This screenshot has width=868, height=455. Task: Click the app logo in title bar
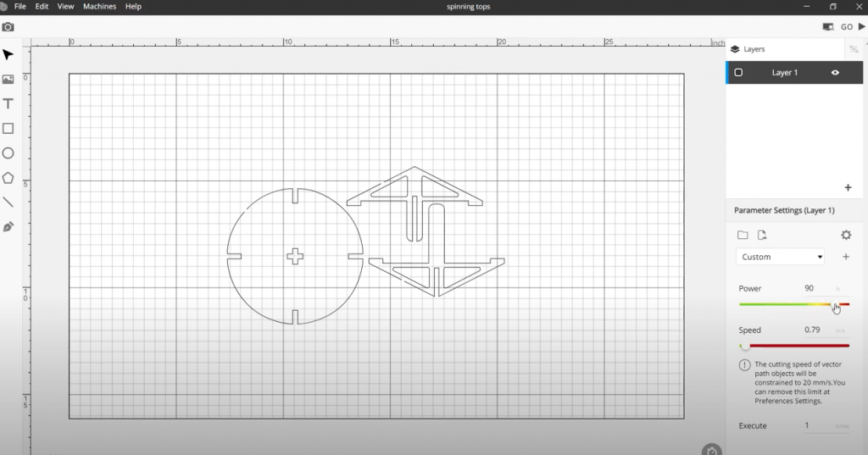(x=3, y=7)
